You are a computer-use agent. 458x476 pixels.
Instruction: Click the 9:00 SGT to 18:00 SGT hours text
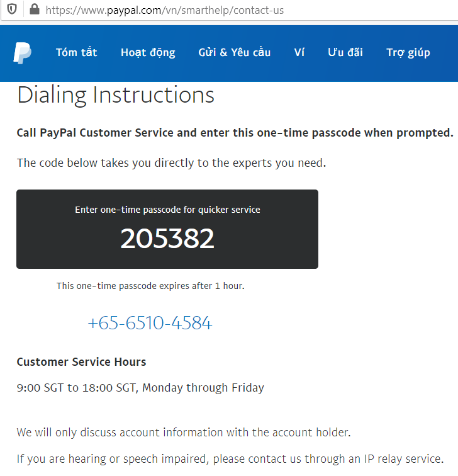pyautogui.click(x=140, y=388)
